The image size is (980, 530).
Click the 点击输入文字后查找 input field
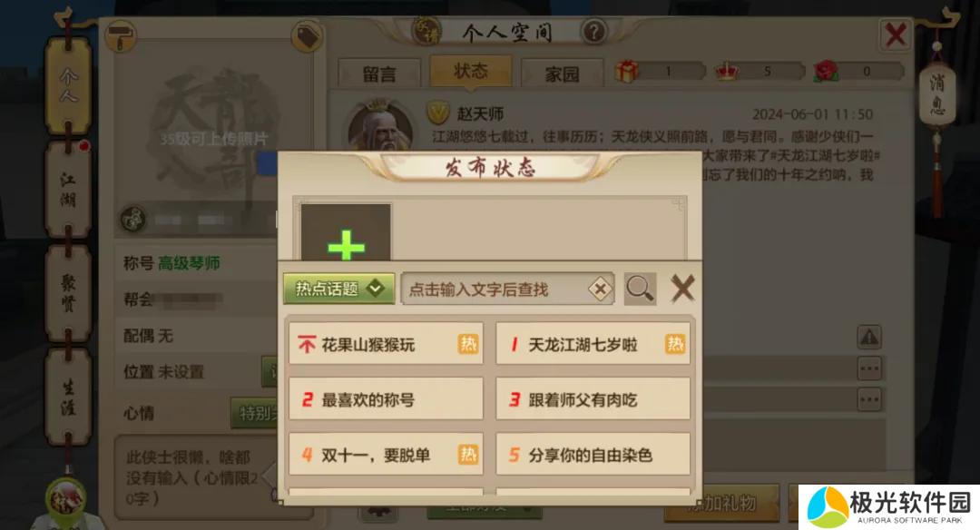coord(507,289)
